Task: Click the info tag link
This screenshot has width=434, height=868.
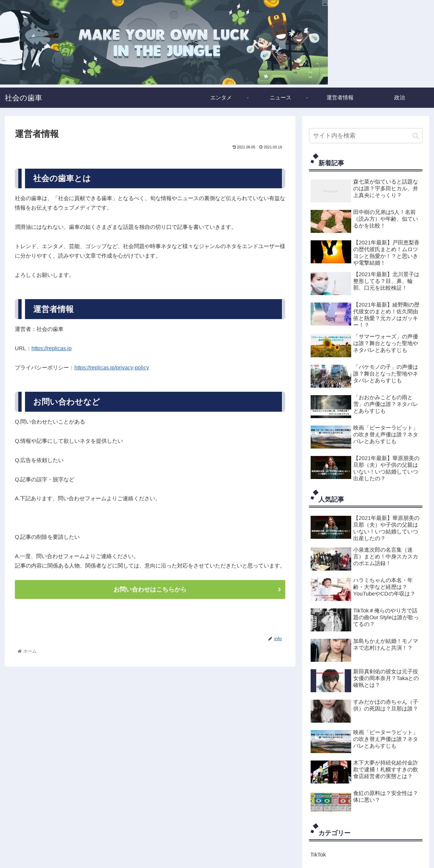Action: [278, 638]
